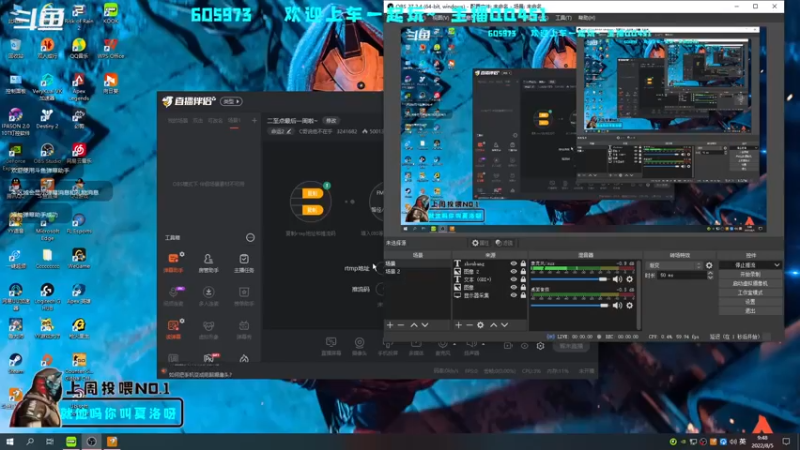Viewport: 800px width, 450px height.
Task: Open the 房管助手 tool in toolbox
Action: (208, 262)
